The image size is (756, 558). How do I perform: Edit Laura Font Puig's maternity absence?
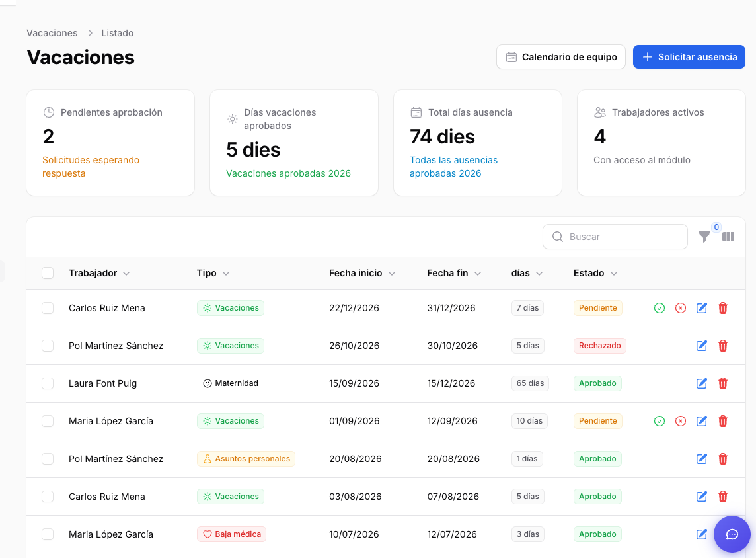tap(702, 383)
